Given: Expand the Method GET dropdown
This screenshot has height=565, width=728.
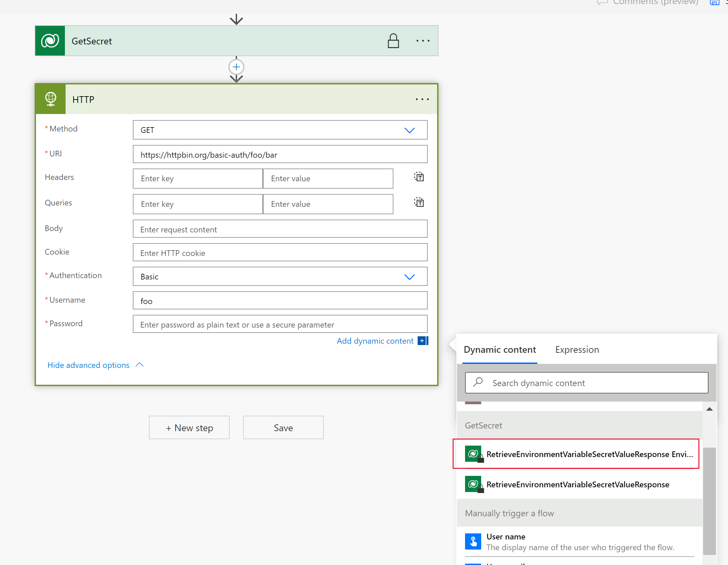Looking at the screenshot, I should pos(410,130).
